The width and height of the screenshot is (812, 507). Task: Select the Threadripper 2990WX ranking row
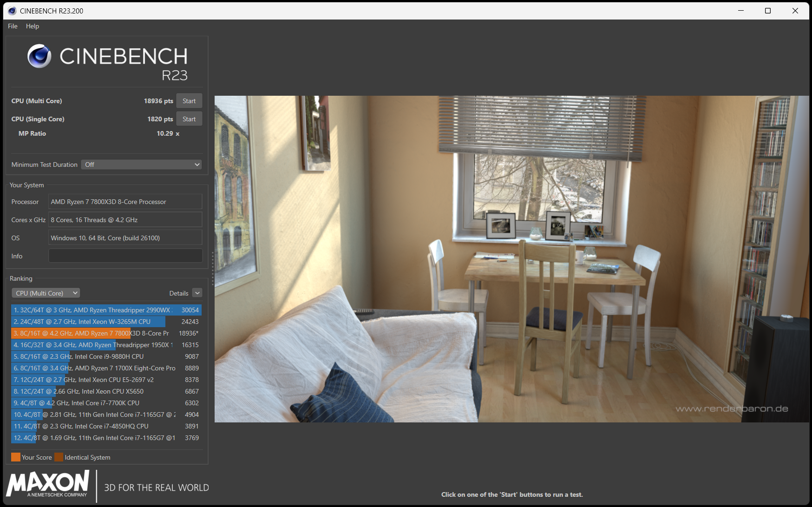click(106, 310)
